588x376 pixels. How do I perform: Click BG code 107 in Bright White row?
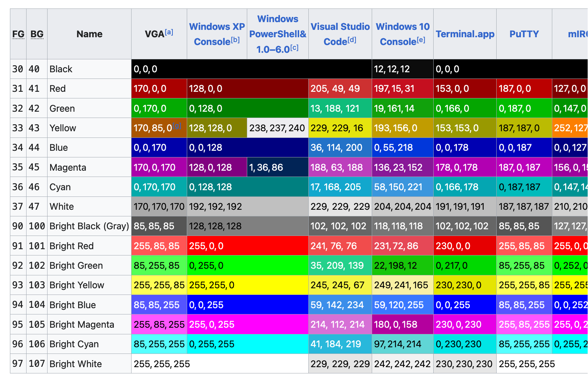tap(37, 364)
